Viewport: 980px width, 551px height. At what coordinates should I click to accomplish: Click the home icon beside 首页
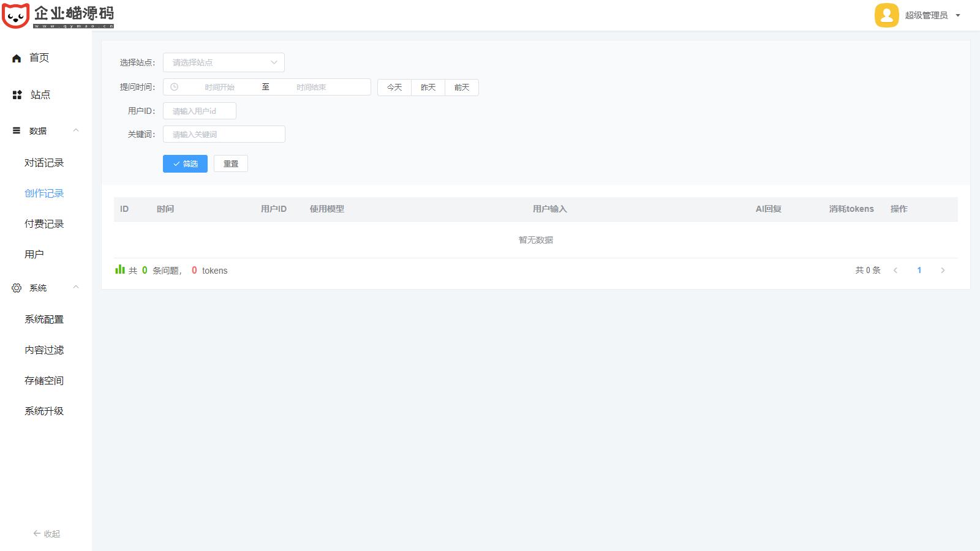pos(17,58)
